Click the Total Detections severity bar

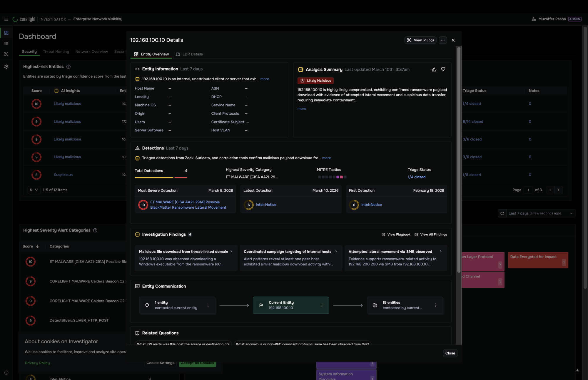[x=161, y=178]
